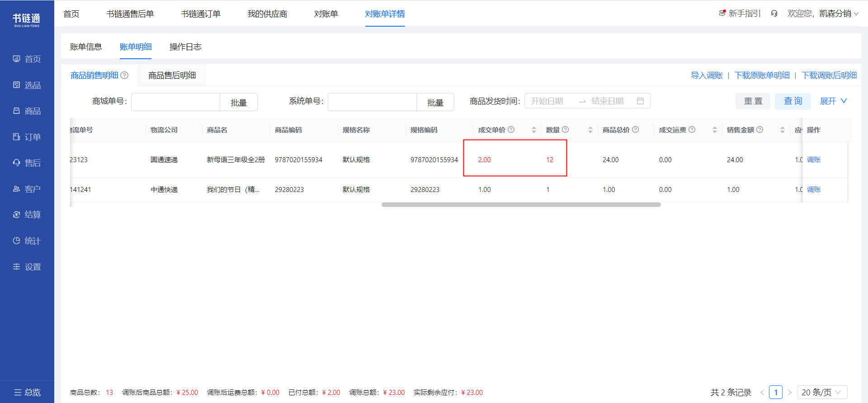
Task: Click help icon beside 销售金额 header
Action: [x=760, y=130]
